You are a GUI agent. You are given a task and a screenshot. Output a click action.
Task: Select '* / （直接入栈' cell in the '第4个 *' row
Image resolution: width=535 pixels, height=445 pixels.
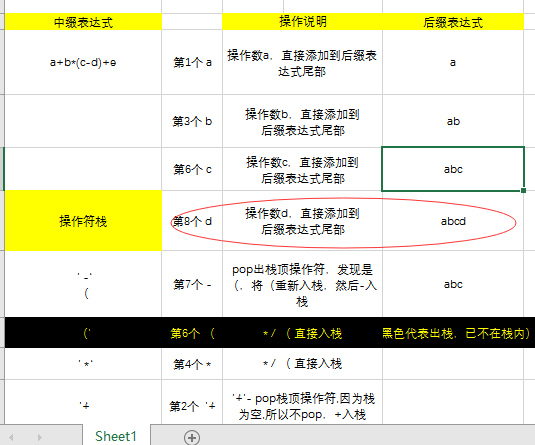[x=302, y=364]
